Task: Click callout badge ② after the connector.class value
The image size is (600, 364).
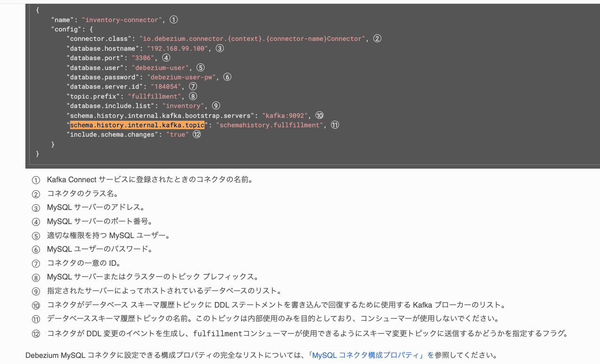Action: (x=377, y=38)
